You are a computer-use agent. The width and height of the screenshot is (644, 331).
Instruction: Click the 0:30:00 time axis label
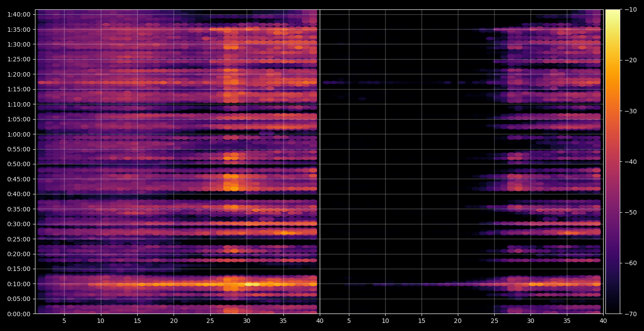pyautogui.click(x=19, y=224)
